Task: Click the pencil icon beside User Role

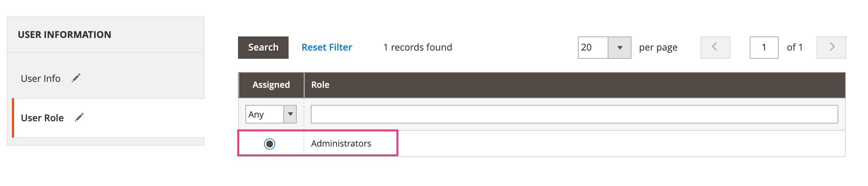Action: (79, 118)
